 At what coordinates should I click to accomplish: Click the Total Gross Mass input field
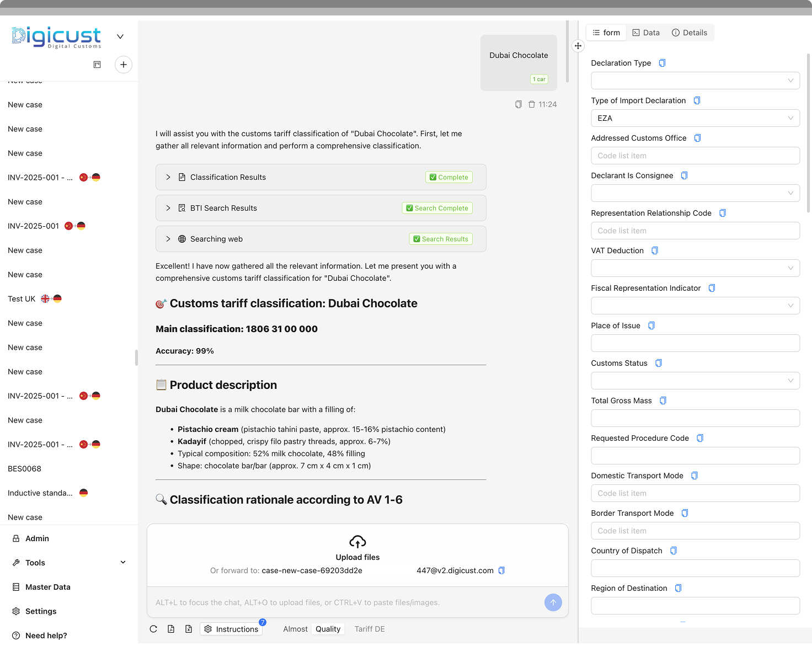click(x=695, y=418)
